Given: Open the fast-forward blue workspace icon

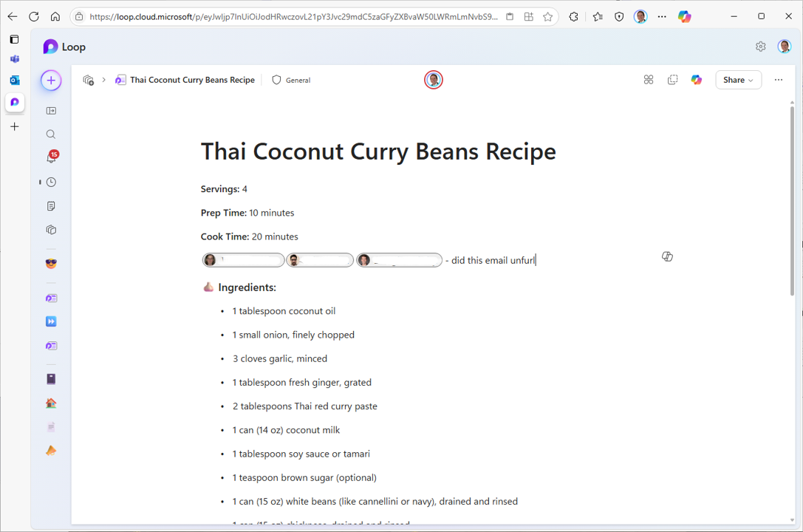Looking at the screenshot, I should click(x=51, y=321).
